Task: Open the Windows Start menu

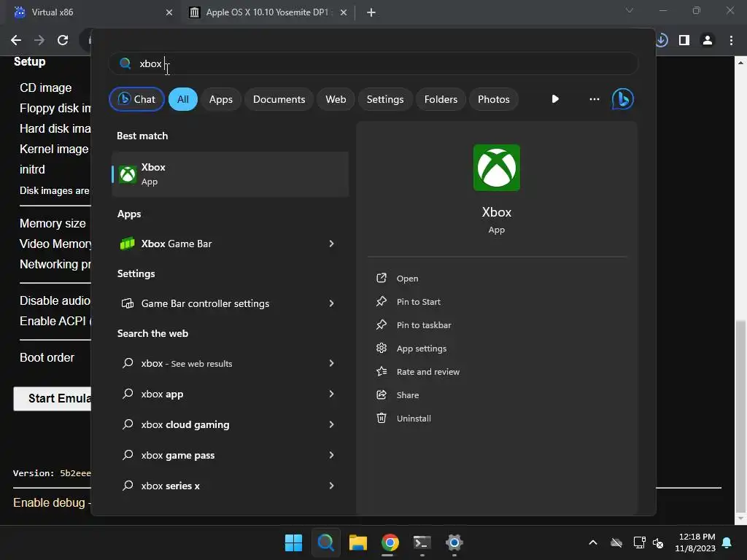Action: (293, 542)
